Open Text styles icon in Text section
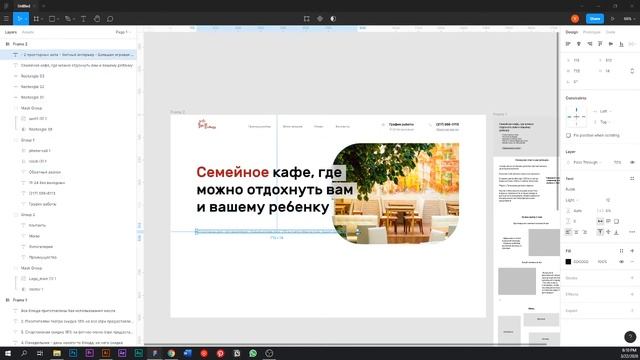This screenshot has width=640, height=360. pos(632,179)
